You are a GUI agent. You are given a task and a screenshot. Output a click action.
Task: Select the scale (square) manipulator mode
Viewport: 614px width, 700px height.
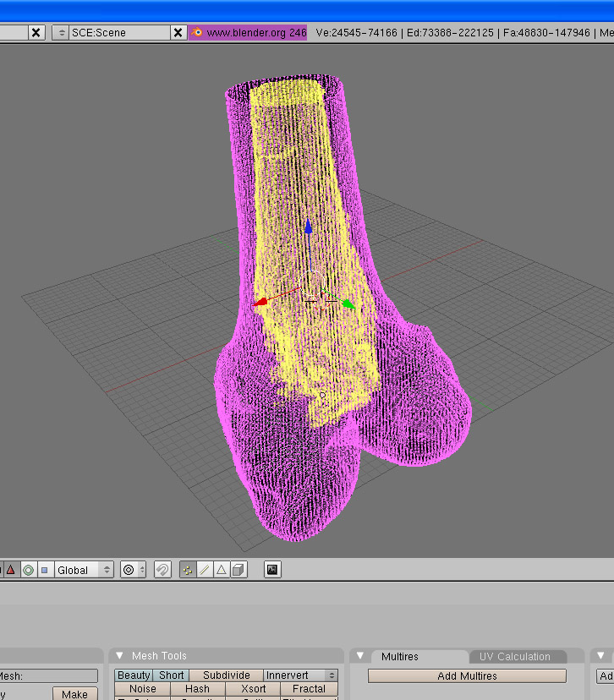(x=45, y=570)
